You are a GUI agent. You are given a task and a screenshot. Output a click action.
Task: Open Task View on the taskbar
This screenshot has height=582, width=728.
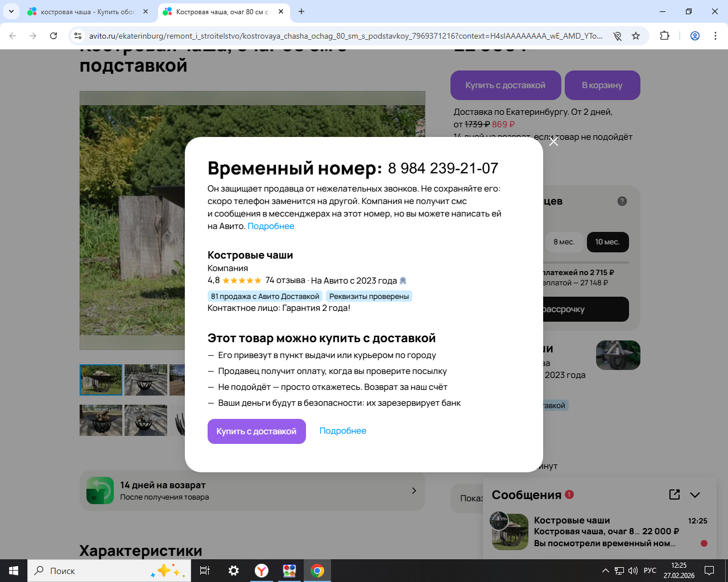point(205,571)
